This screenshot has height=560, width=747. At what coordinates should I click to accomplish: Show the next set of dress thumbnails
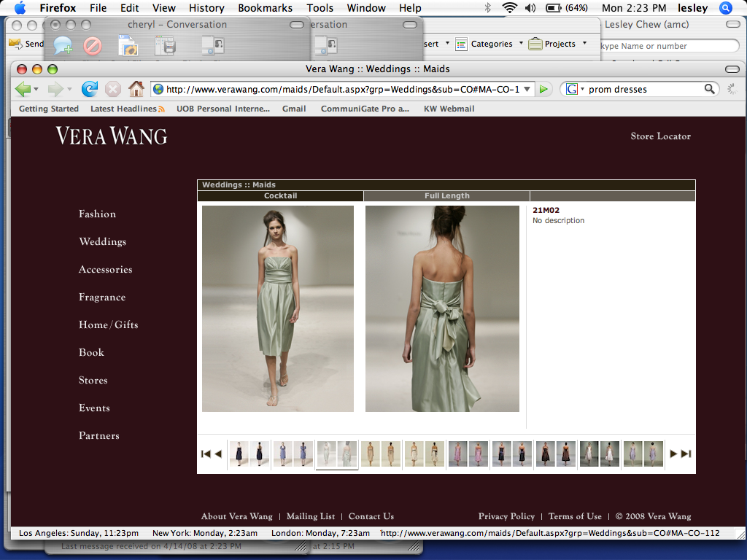pos(673,454)
